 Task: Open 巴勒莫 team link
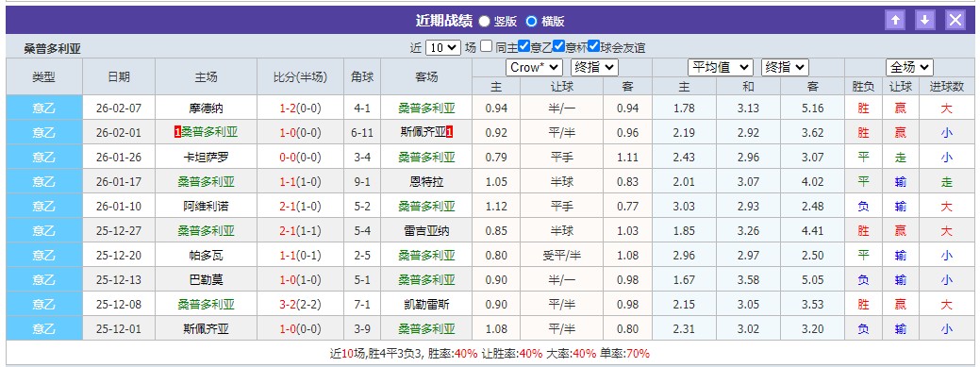tap(206, 280)
